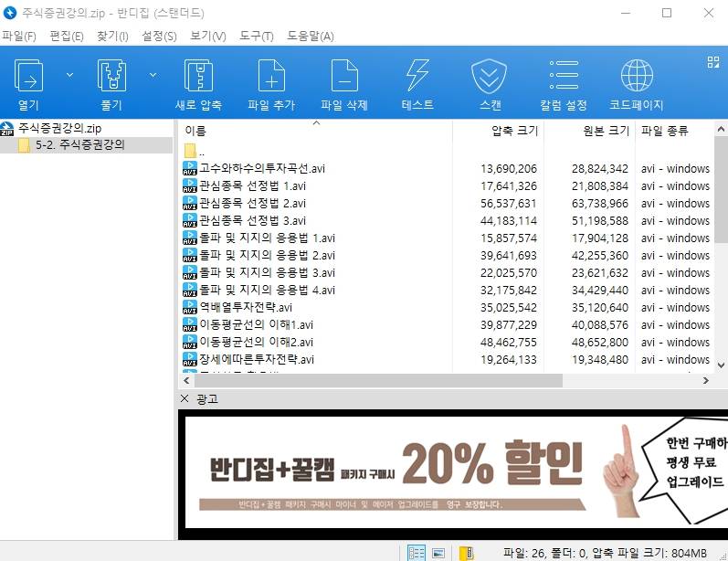Select the 5-2. 주식증권강의 tree folder

(79, 144)
